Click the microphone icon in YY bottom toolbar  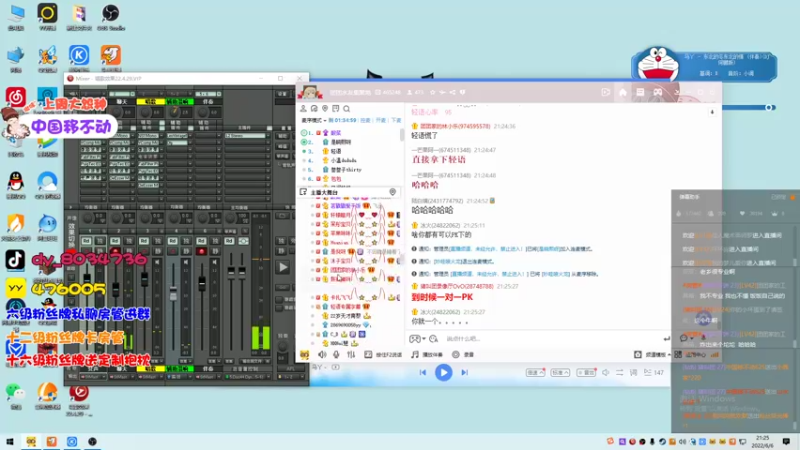click(336, 354)
